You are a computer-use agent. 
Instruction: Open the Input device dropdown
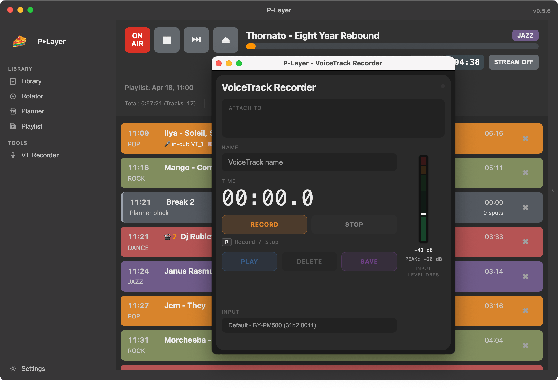pyautogui.click(x=309, y=325)
